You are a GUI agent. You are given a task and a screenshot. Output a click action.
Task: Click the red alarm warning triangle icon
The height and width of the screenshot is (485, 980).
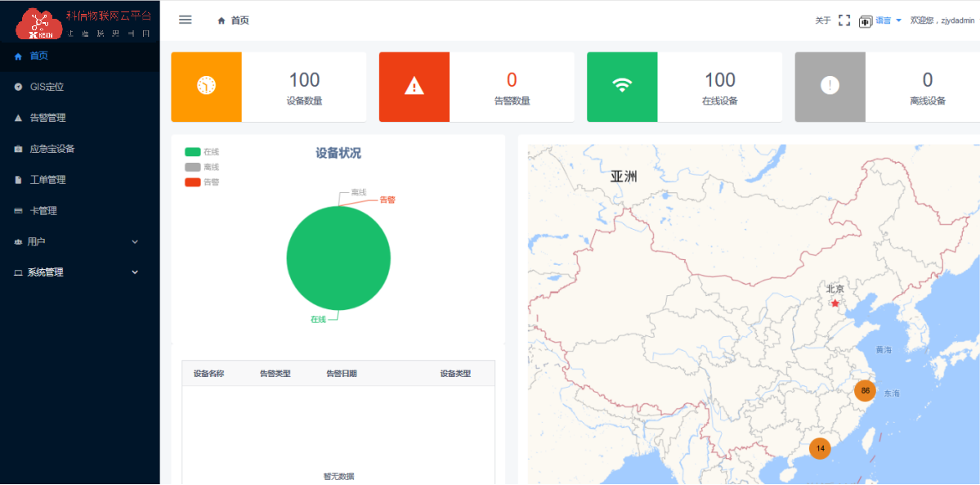pos(414,86)
